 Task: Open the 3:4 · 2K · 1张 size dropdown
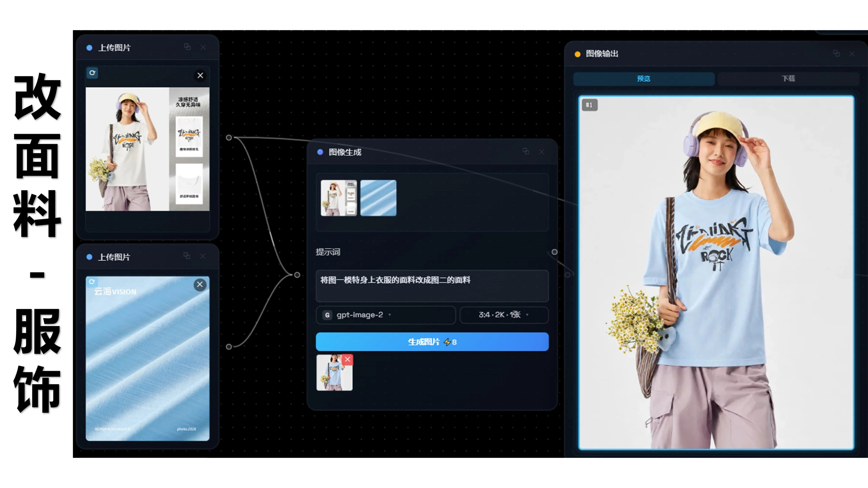(504, 315)
